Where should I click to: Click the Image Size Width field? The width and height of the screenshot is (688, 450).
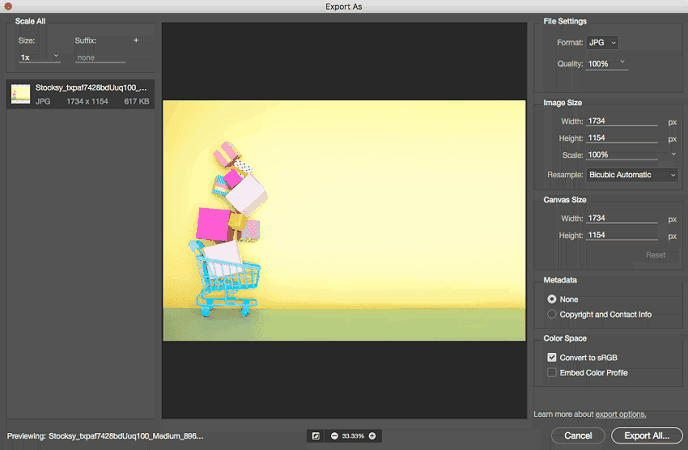click(622, 121)
